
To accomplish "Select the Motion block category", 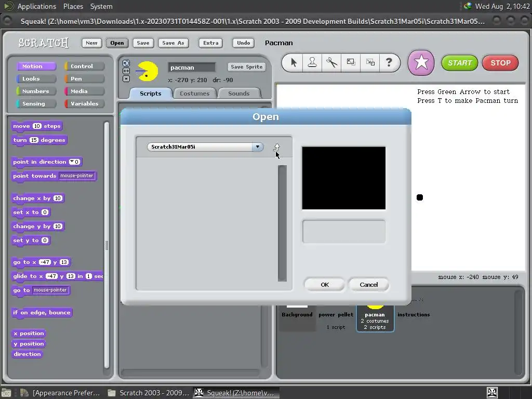I will coord(36,66).
